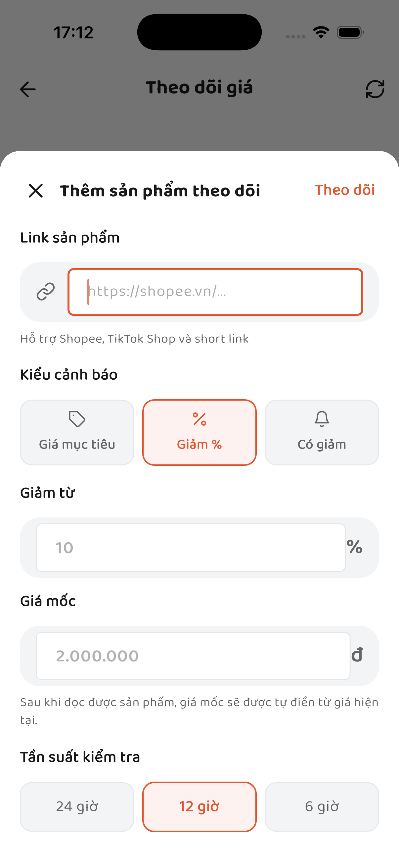The width and height of the screenshot is (399, 868).
Task: Tap the bell icon in Có giảm card
Action: click(322, 419)
